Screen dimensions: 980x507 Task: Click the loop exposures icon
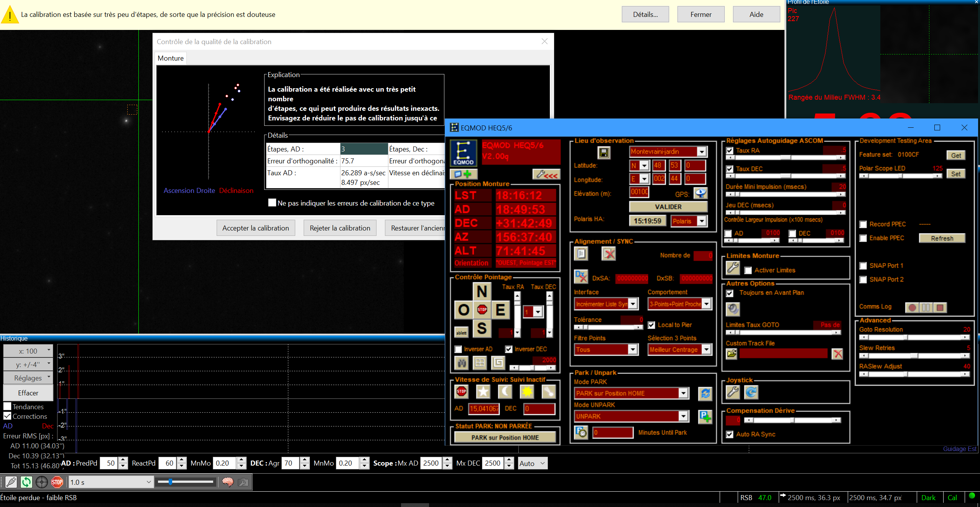pyautogui.click(x=26, y=482)
